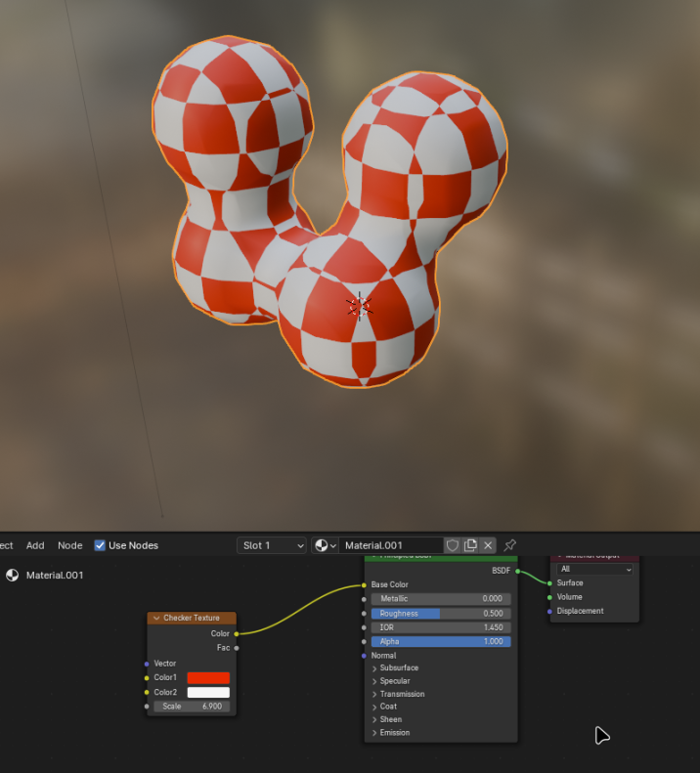Open the white Color2 swatch

coord(208,692)
